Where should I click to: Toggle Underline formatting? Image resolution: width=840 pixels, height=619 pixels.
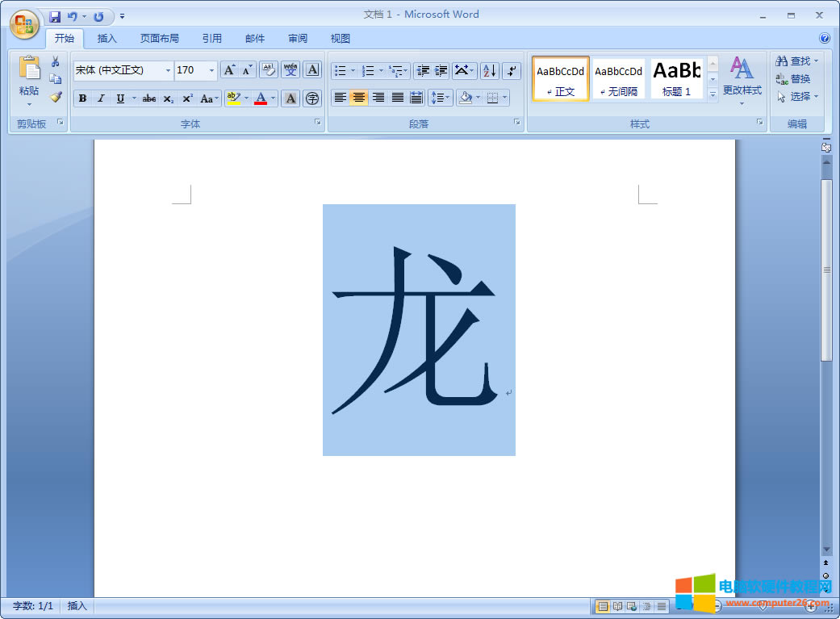click(120, 98)
